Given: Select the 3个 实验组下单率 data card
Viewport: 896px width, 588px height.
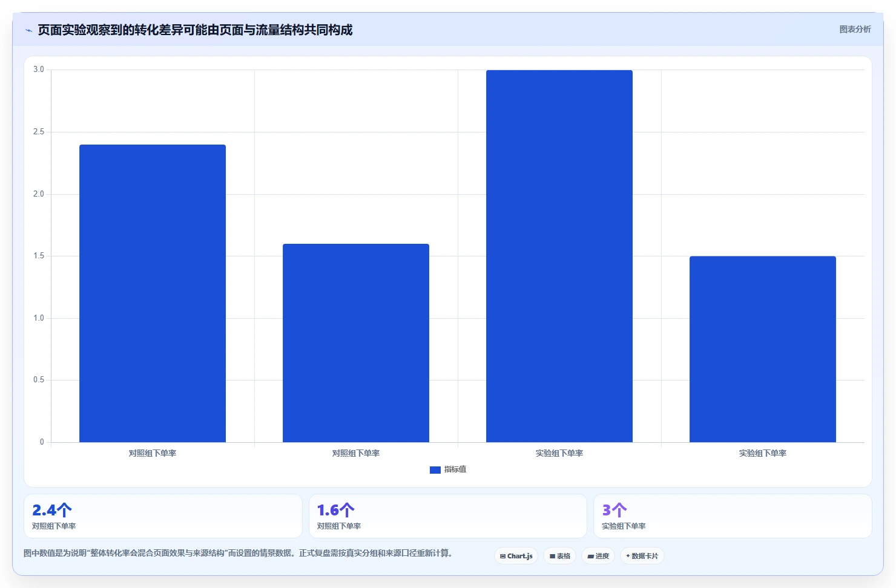Looking at the screenshot, I should (x=733, y=516).
